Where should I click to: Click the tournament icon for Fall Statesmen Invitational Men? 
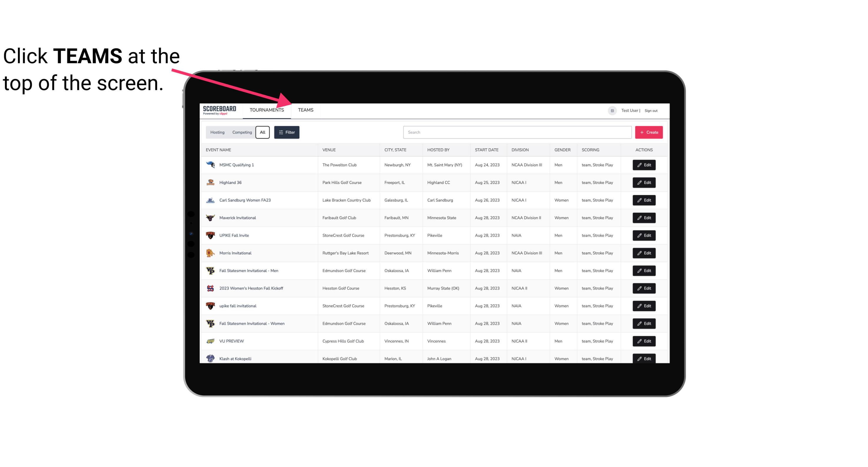210,270
